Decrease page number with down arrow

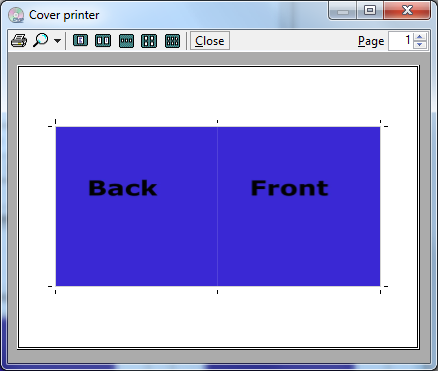[420, 45]
